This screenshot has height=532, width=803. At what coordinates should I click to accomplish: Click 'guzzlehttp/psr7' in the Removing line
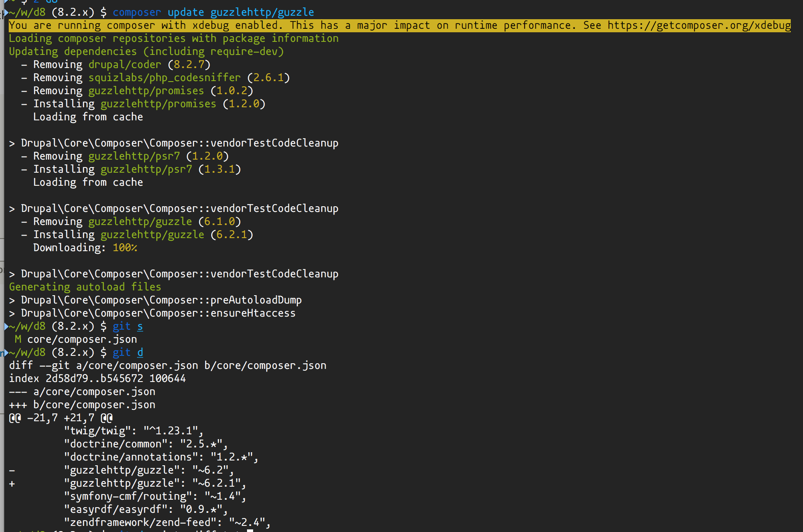[134, 156]
